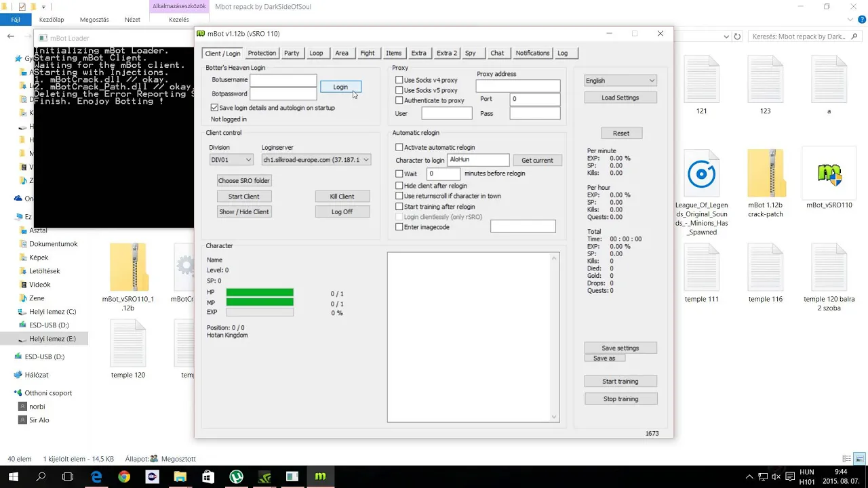Open File Explorer from taskbar

(x=180, y=476)
